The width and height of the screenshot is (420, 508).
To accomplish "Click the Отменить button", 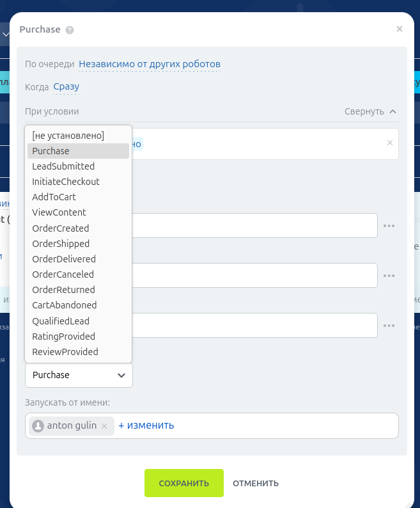I will tap(256, 484).
